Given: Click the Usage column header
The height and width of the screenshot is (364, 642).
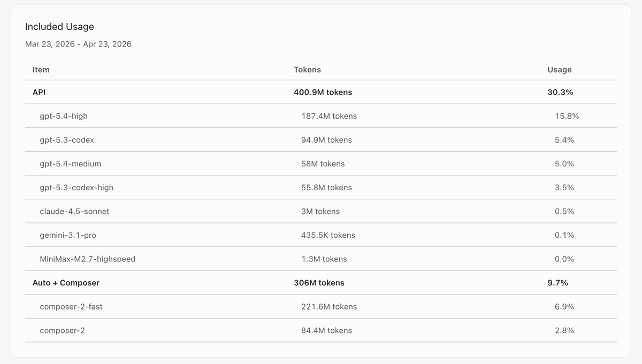Looking at the screenshot, I should (559, 69).
